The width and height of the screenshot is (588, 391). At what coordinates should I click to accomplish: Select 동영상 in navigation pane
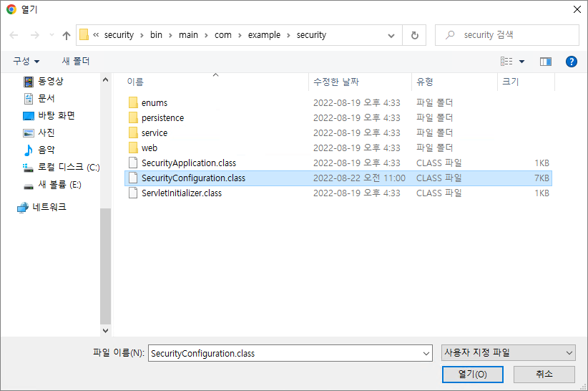click(x=51, y=81)
